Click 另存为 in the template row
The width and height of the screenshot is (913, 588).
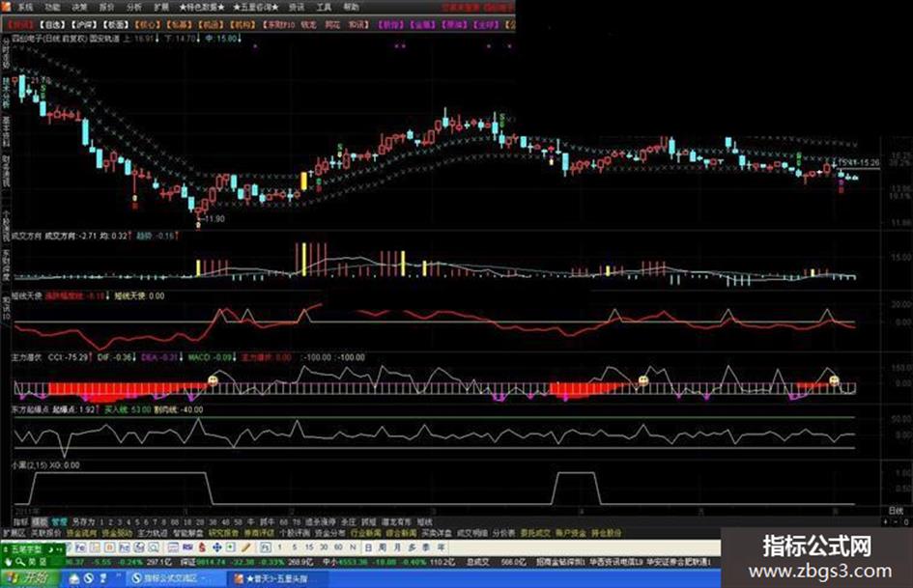pyautogui.click(x=83, y=521)
